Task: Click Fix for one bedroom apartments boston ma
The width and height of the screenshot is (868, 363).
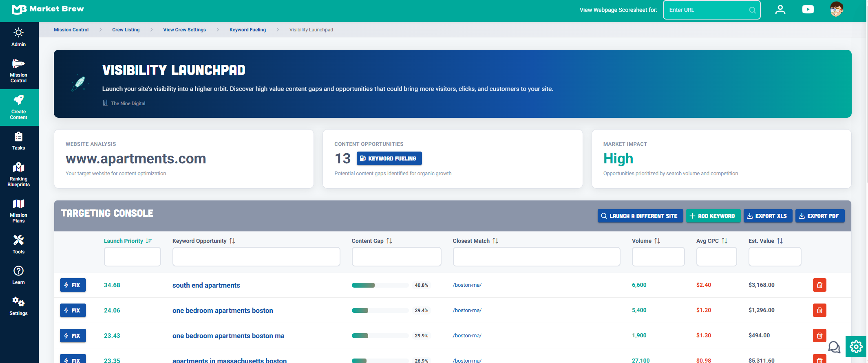Action: coord(73,336)
